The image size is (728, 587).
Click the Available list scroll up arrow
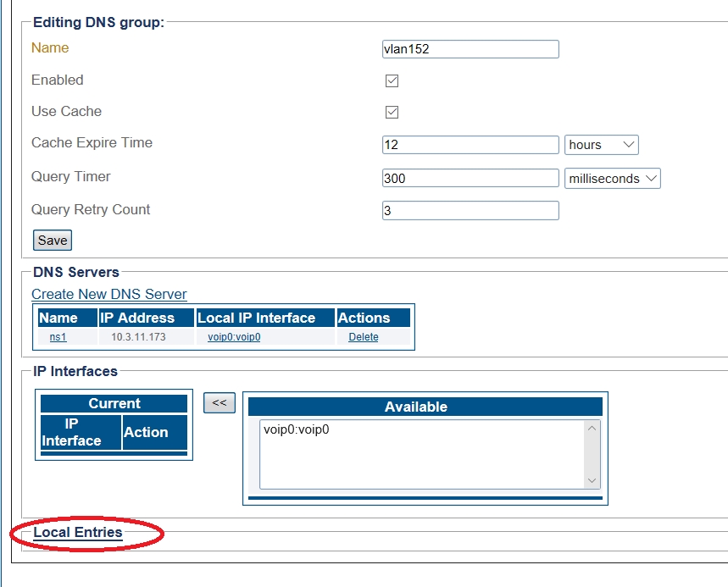click(x=592, y=429)
